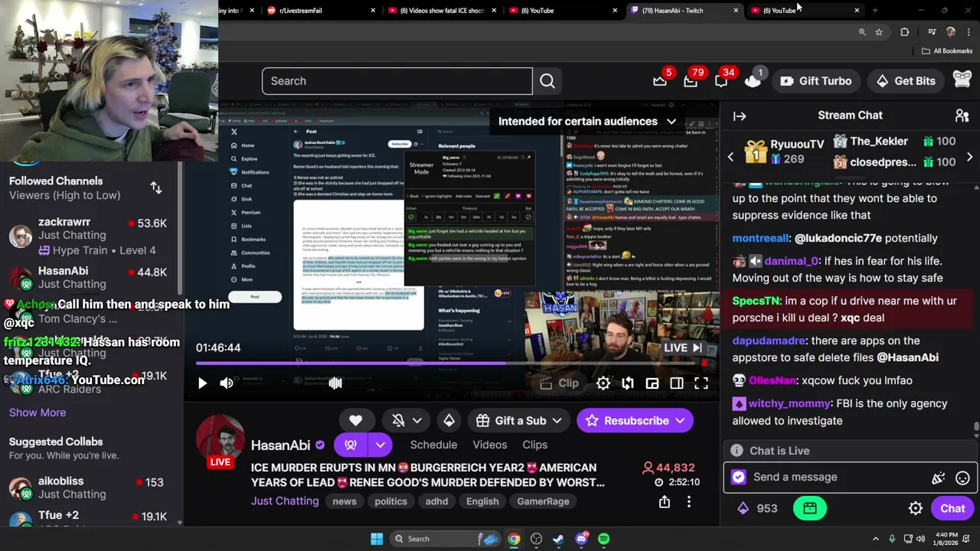Show next gift leaderboard page
Image resolution: width=980 pixels, height=551 pixels.
click(x=969, y=157)
